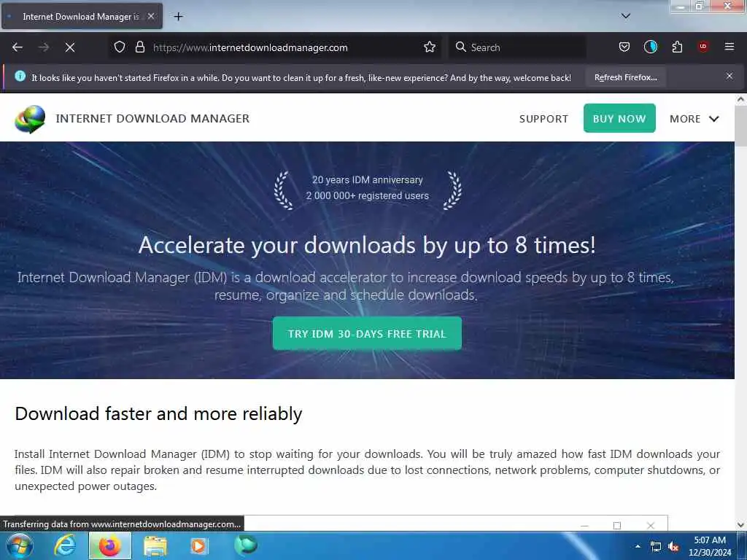
Task: Bookmark this page with the star icon
Action: click(430, 47)
